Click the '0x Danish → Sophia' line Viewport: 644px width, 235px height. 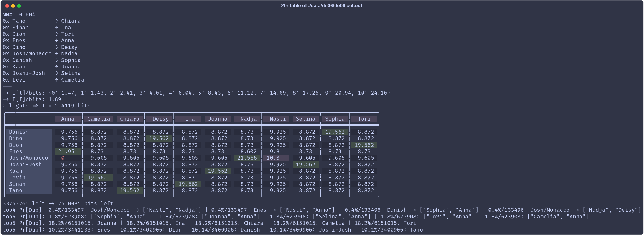(42, 60)
